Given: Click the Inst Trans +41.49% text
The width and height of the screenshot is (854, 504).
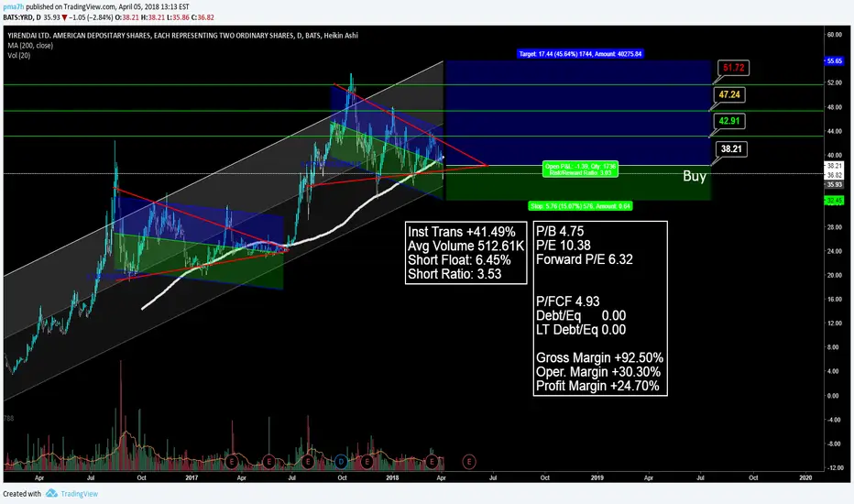Looking at the screenshot, I should [461, 232].
